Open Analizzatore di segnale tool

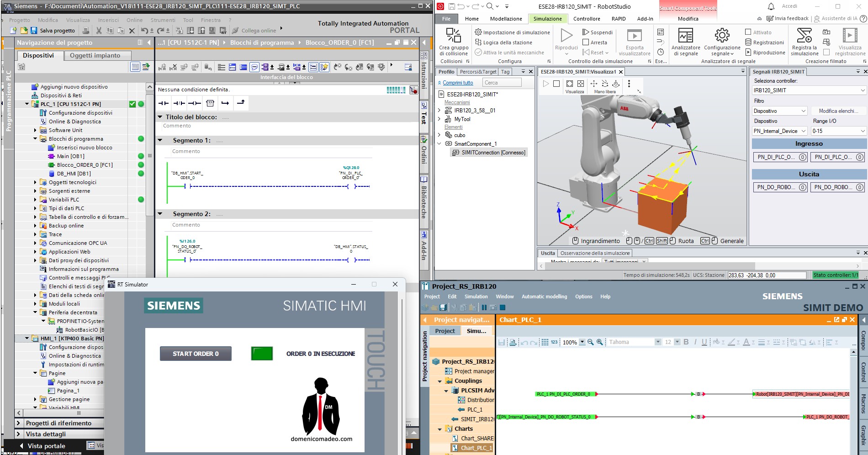click(685, 36)
